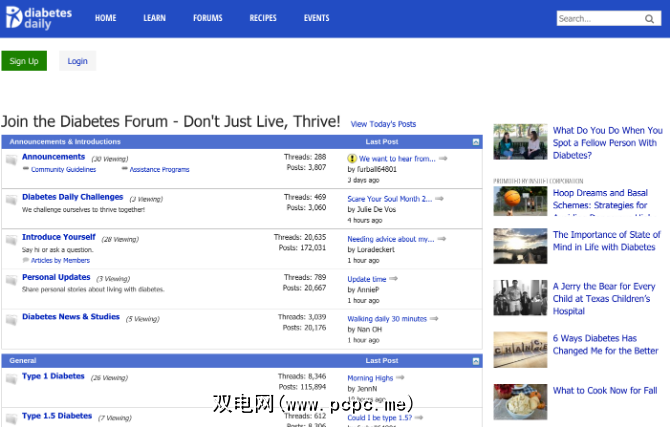Image resolution: width=670 pixels, height=427 pixels.
Task: Click the Diabetes Daily logo
Action: tap(39, 18)
